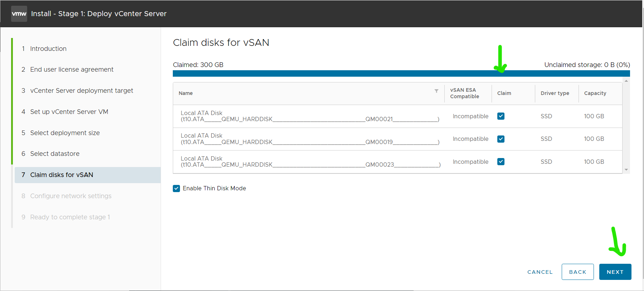Click 100 GB capacity of QM00019
The width and height of the screenshot is (644, 291).
[594, 139]
